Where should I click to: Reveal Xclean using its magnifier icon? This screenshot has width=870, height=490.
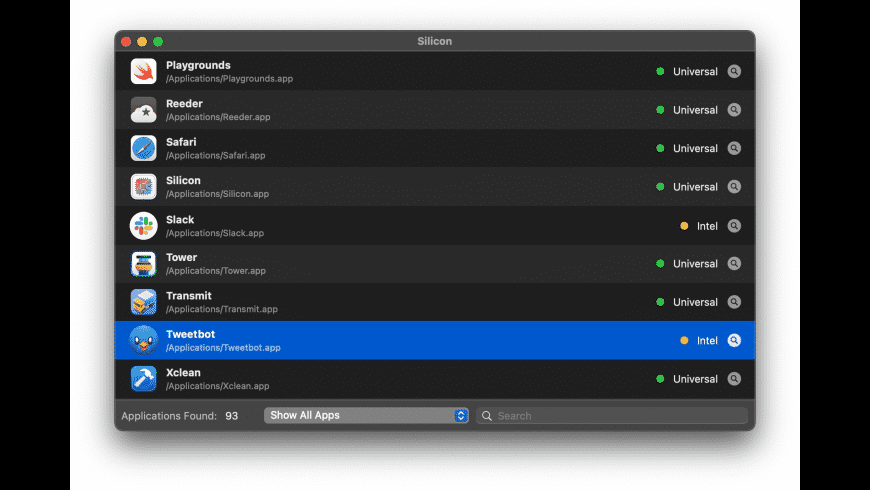click(734, 378)
